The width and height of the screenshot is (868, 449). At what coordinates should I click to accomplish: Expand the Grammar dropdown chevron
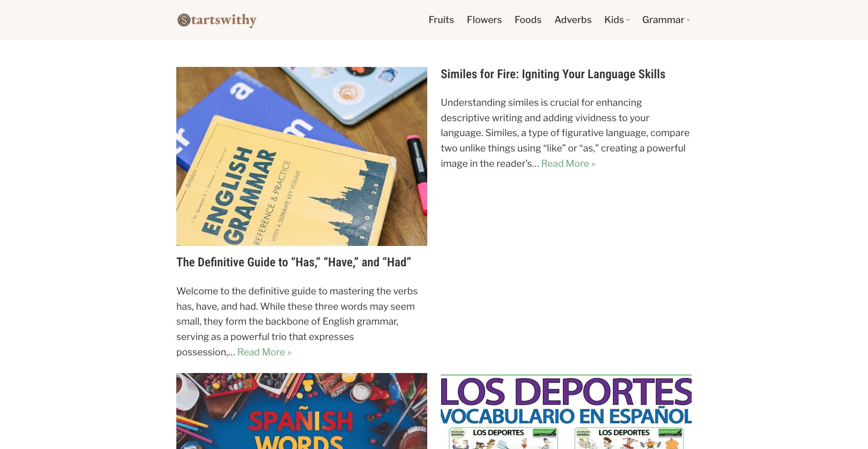click(x=689, y=20)
